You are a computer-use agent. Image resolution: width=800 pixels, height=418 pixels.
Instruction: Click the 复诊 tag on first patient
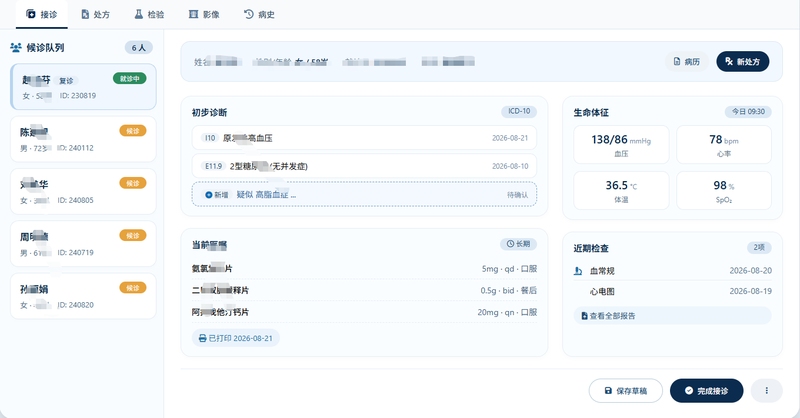tap(66, 81)
